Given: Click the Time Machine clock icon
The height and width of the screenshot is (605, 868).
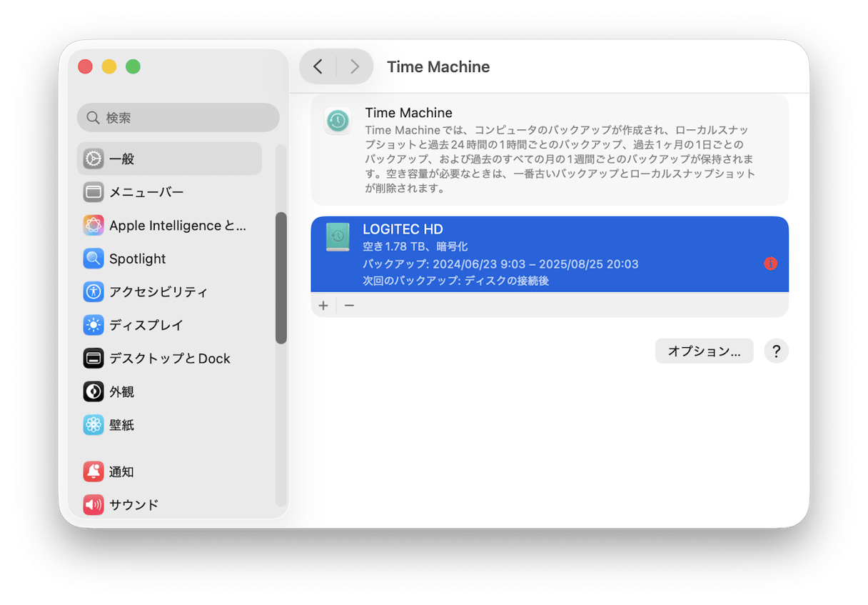Looking at the screenshot, I should point(338,121).
